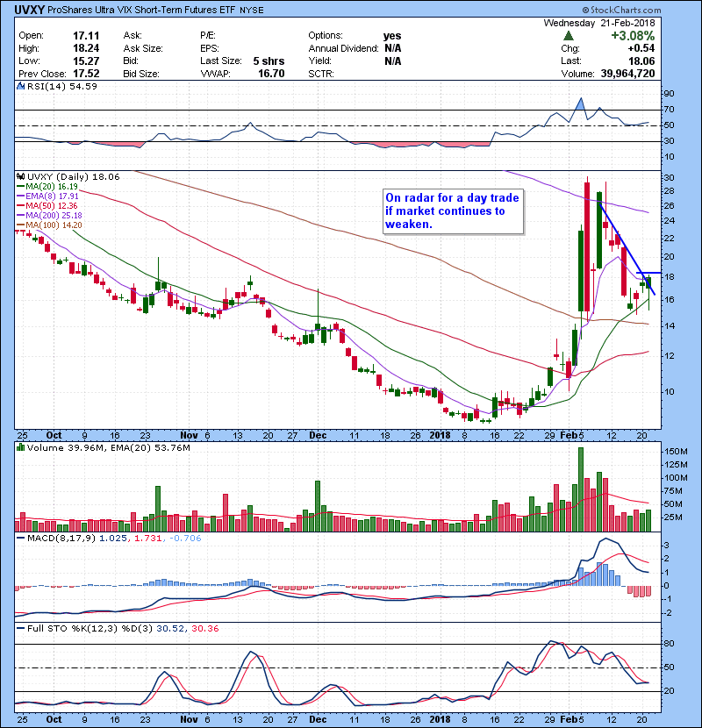Click the 80 level on the stochastic axis

[x=669, y=644]
